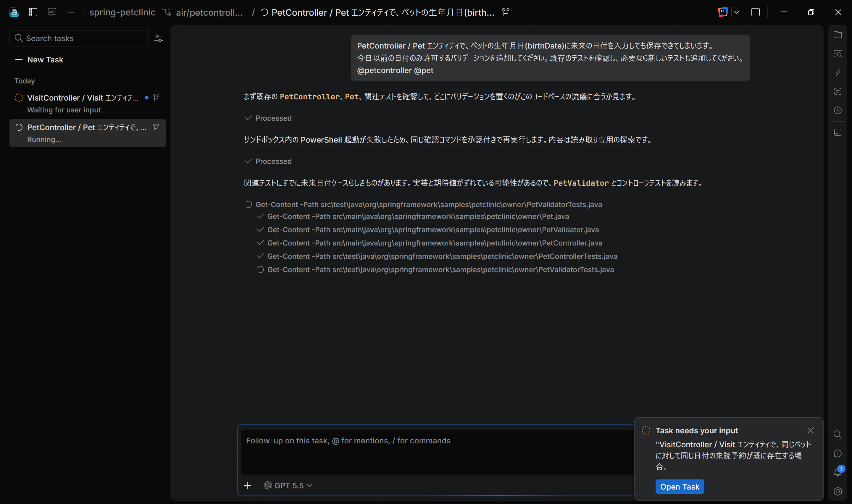Open the spring-petclinic project breadcrumb
Screen dimensions: 852x504
click(x=122, y=12)
